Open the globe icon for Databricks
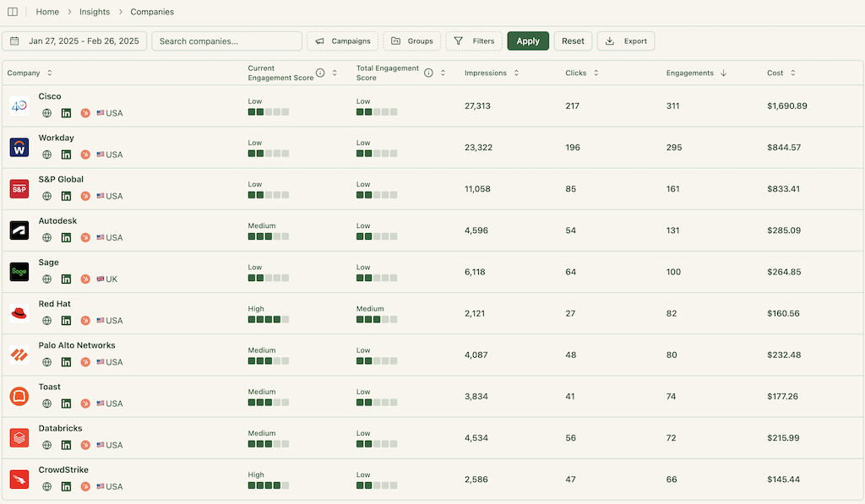The image size is (865, 504). (47, 445)
